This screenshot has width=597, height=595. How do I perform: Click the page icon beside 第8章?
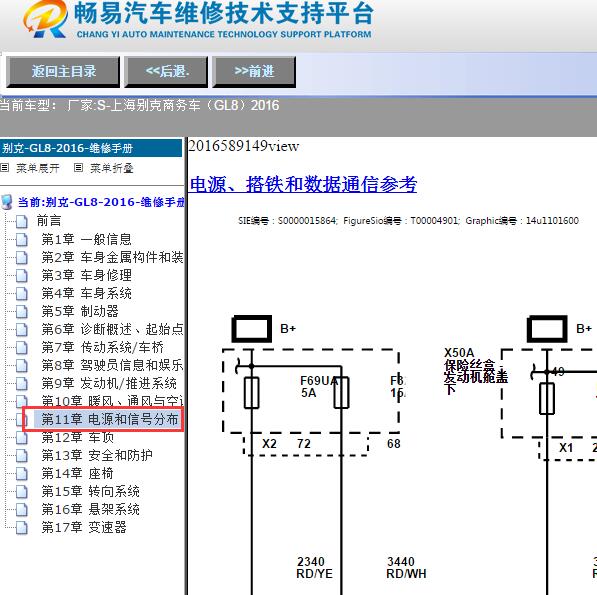pos(22,365)
